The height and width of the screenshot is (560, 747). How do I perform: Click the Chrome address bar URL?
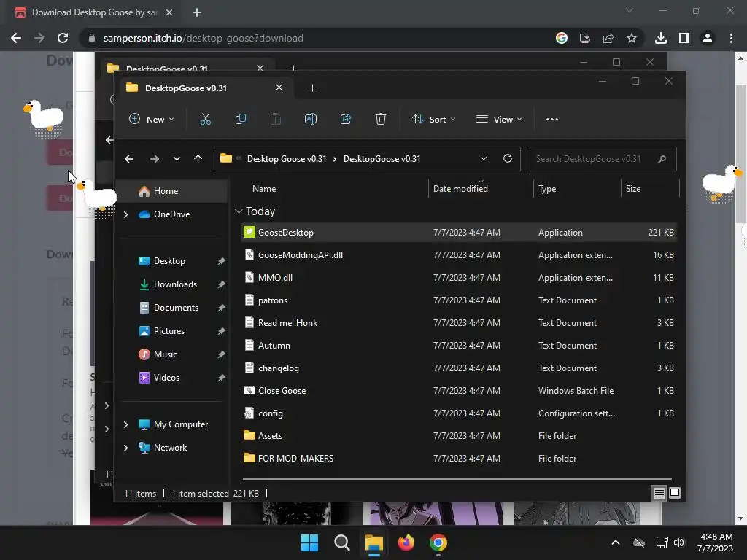(204, 38)
